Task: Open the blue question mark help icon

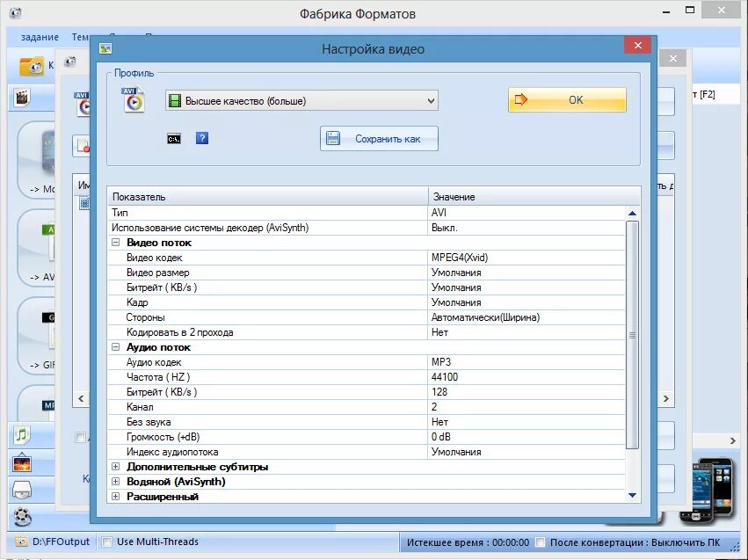Action: coord(202,138)
